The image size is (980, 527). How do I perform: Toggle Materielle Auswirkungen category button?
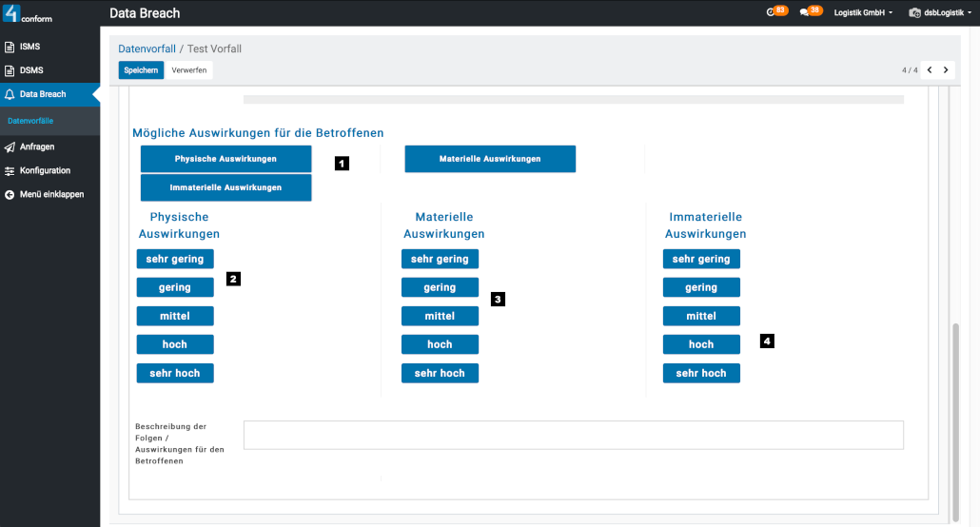coord(490,159)
